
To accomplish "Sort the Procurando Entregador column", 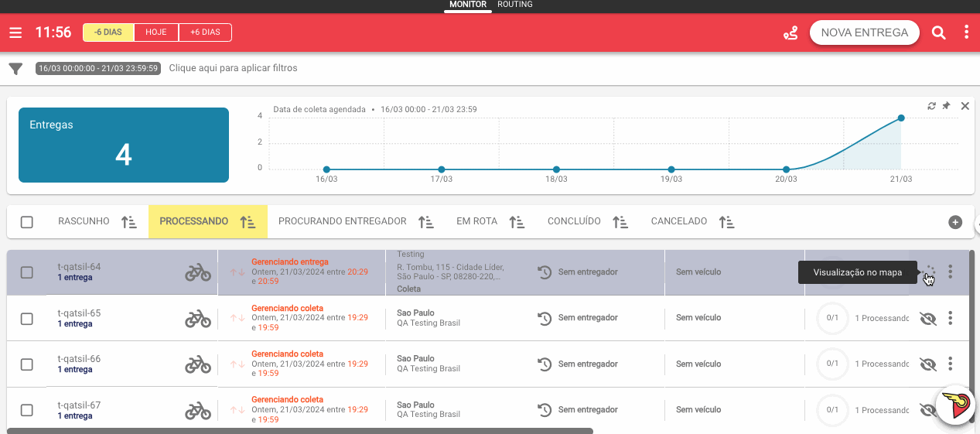I will click(x=426, y=222).
